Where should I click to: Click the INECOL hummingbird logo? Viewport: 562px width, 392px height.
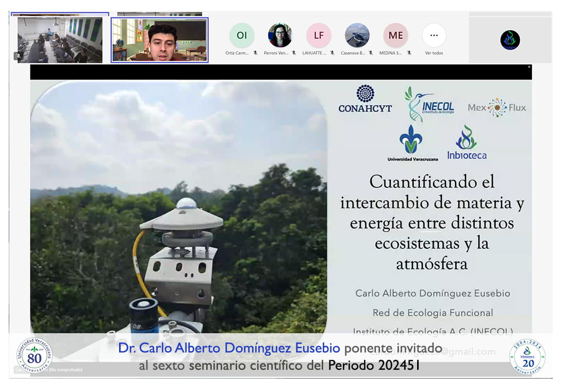coord(429,103)
